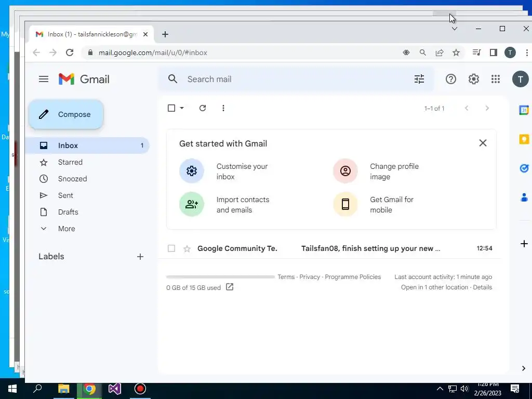Screen dimensions: 532x399
Task: Open the Chrome three-dot menu
Action: tap(527, 52)
